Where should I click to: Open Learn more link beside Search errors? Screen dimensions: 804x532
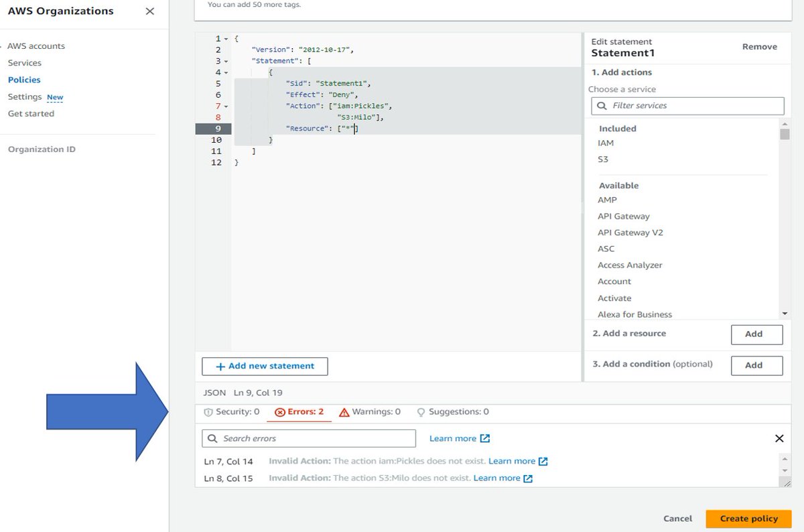click(x=460, y=438)
